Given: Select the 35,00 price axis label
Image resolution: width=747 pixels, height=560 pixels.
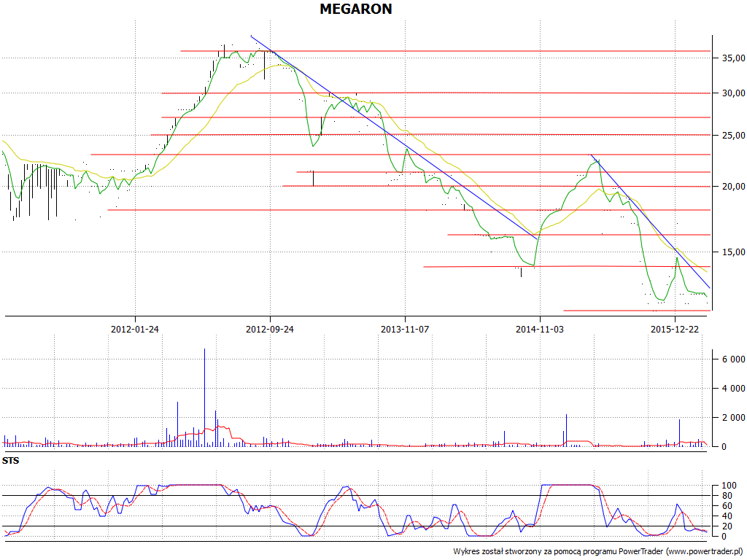Looking at the screenshot, I should click(734, 58).
